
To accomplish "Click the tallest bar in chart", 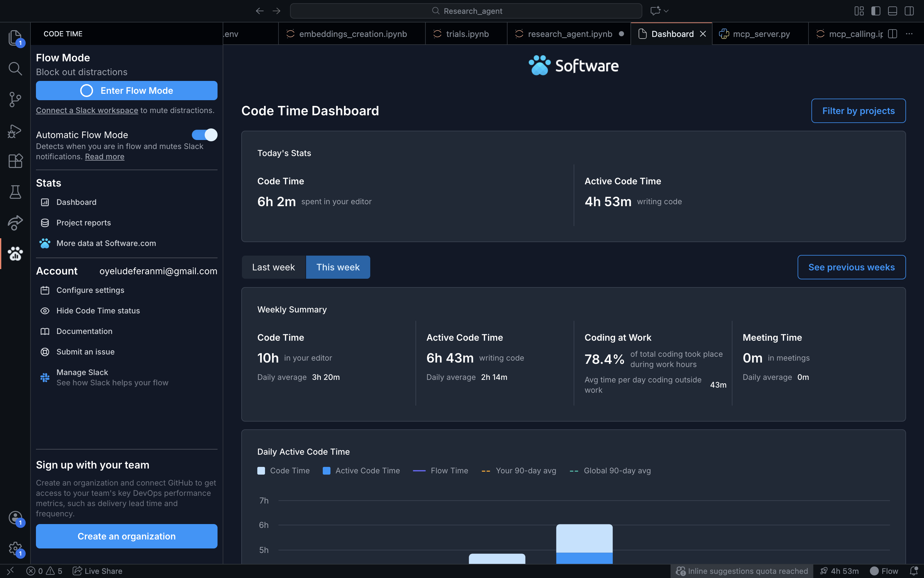I will [x=584, y=544].
